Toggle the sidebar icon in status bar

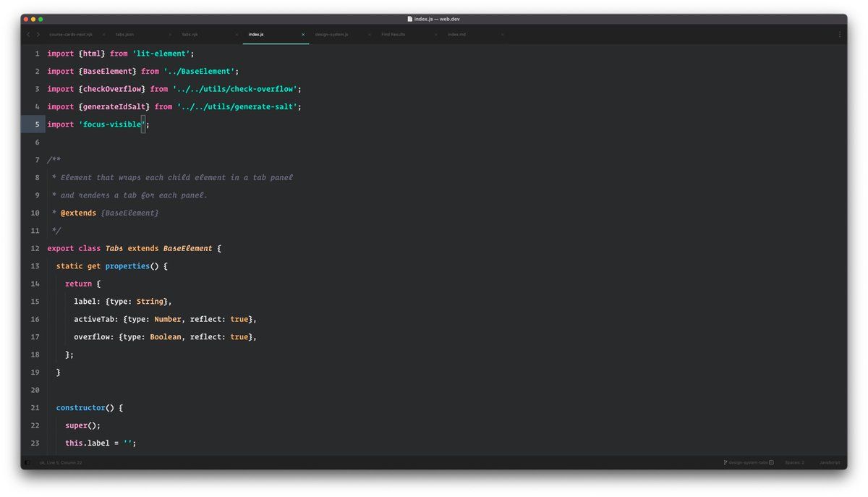click(x=27, y=462)
